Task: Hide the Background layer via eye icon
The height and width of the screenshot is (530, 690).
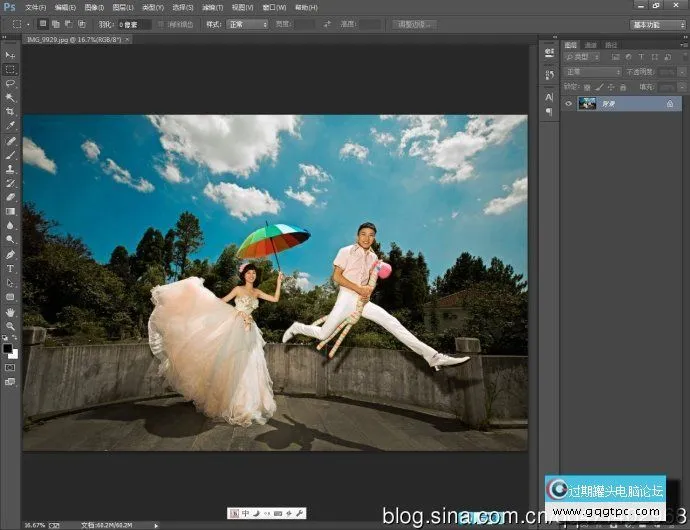Action: pos(569,103)
